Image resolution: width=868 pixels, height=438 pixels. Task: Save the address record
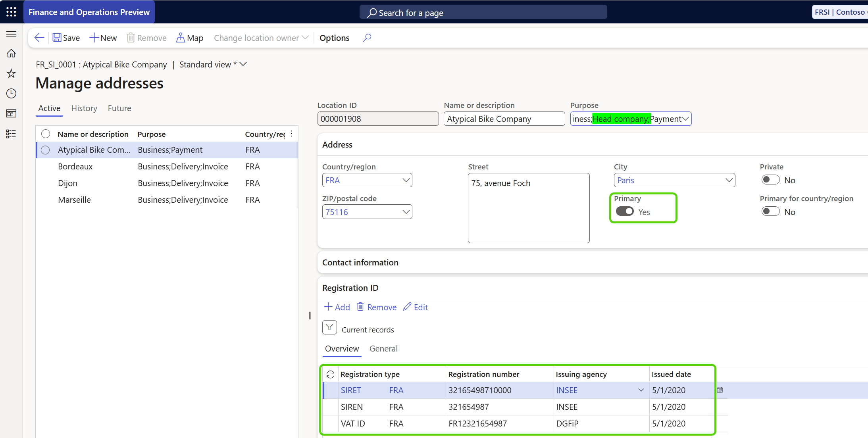66,38
